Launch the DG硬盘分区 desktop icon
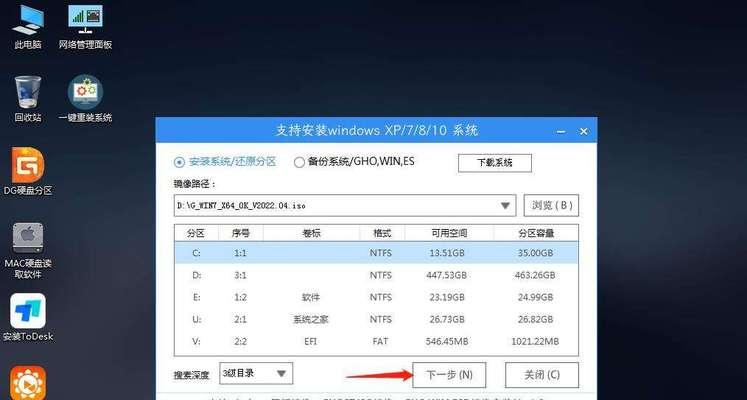This screenshot has width=747, height=400. 28,171
